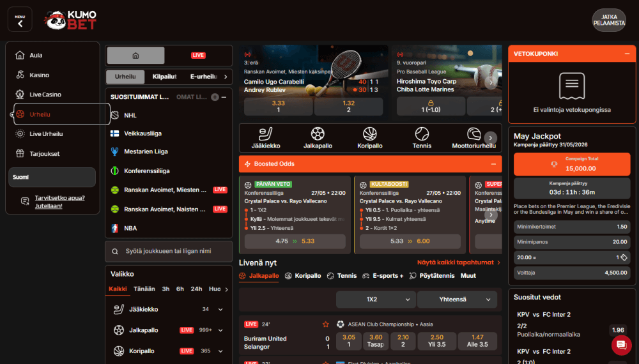The width and height of the screenshot is (639, 364).
Task: Switch to OMAT LIIGAT list tab
Action: (x=192, y=97)
